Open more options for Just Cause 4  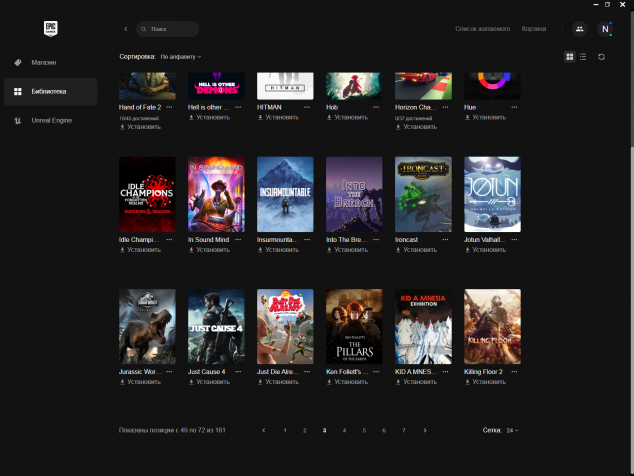click(238, 372)
